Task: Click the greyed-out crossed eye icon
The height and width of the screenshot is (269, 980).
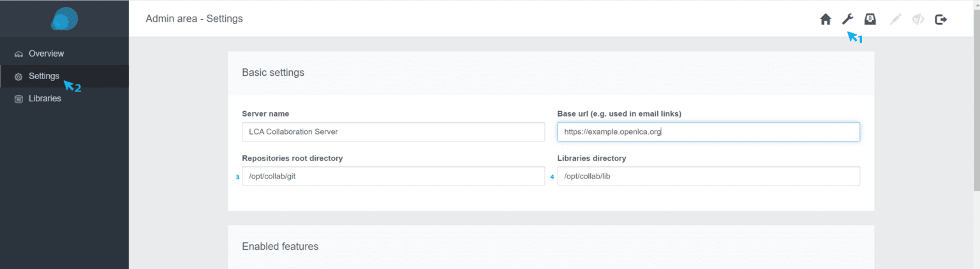Action: click(918, 19)
